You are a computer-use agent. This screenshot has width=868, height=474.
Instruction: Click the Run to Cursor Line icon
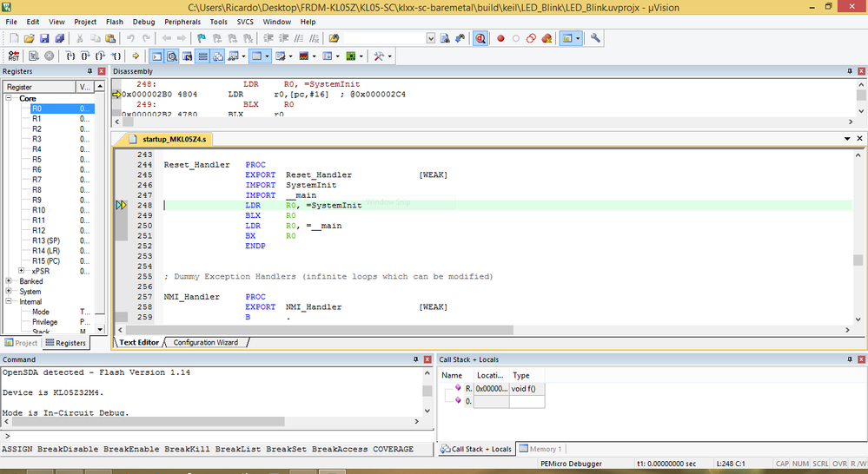coord(117,56)
